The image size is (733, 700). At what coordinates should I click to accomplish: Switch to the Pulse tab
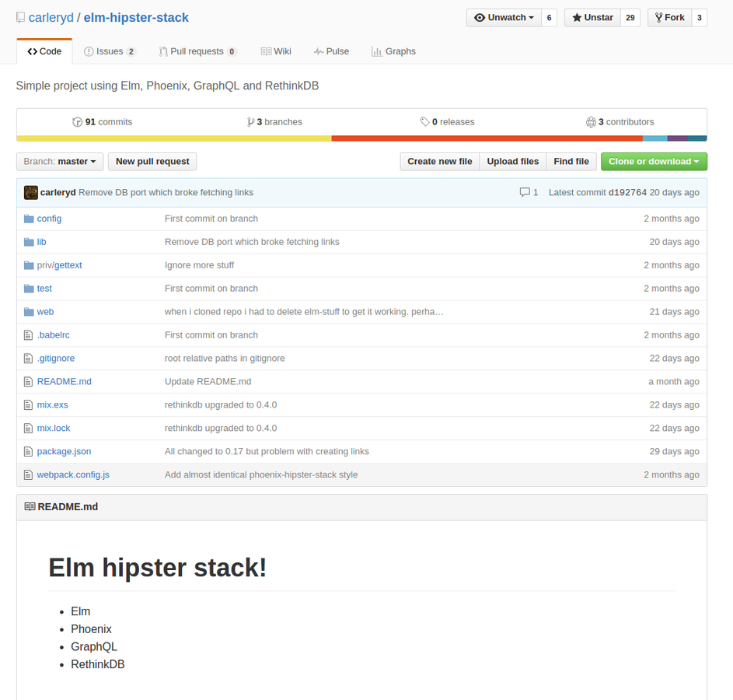point(331,51)
